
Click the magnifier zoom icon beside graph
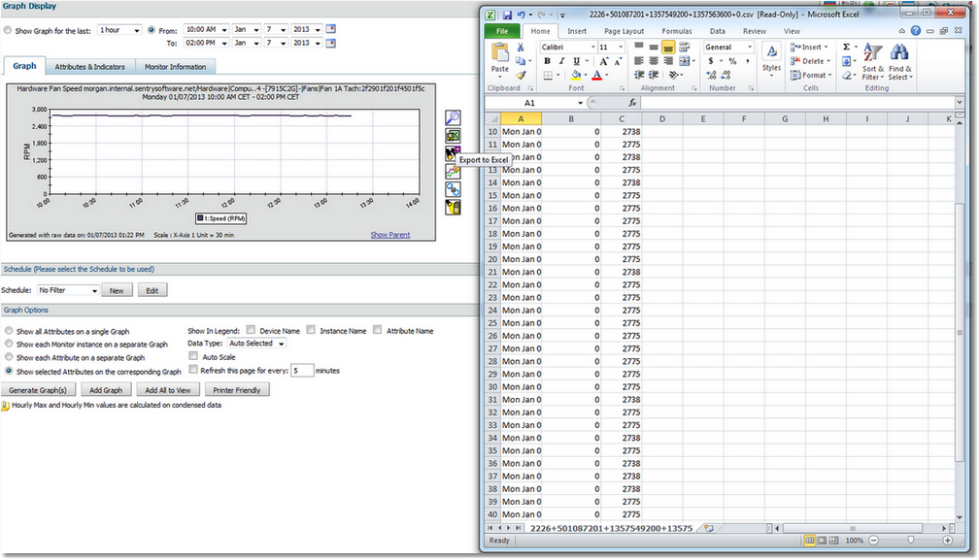(453, 117)
